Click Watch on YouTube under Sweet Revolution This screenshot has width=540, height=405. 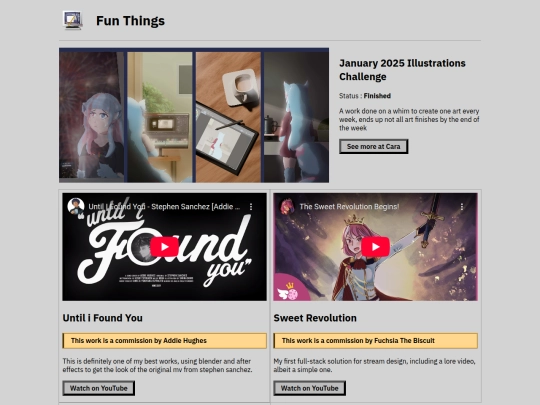tap(310, 388)
